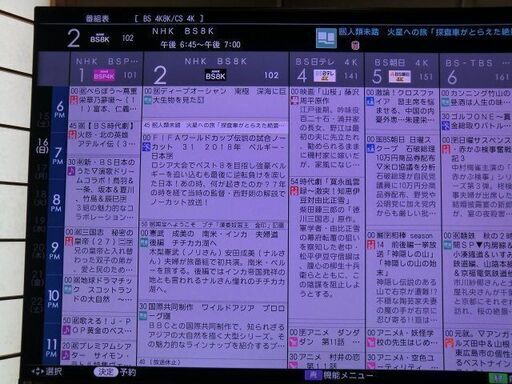
Task: Select the genre icon of ワイルドアジア program
Action: 143,316
